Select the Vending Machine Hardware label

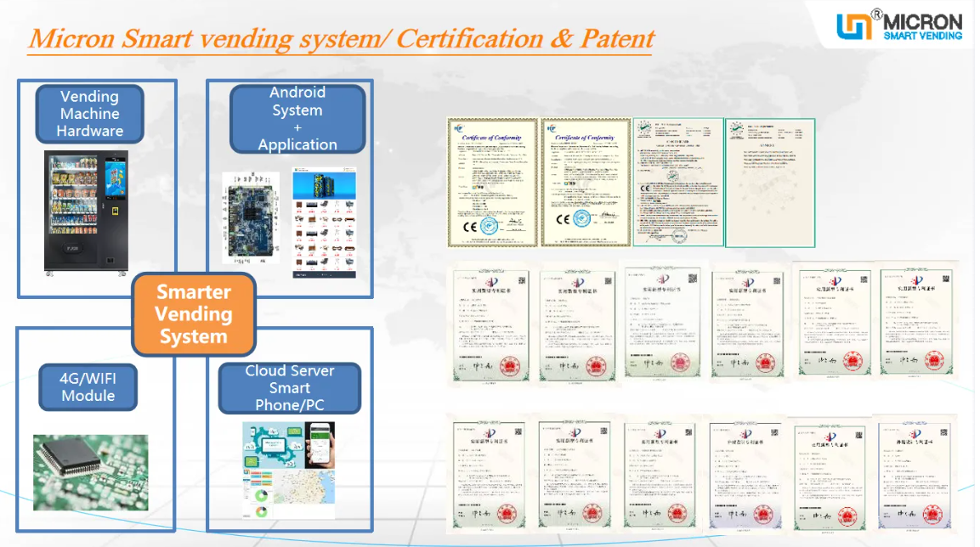point(89,114)
